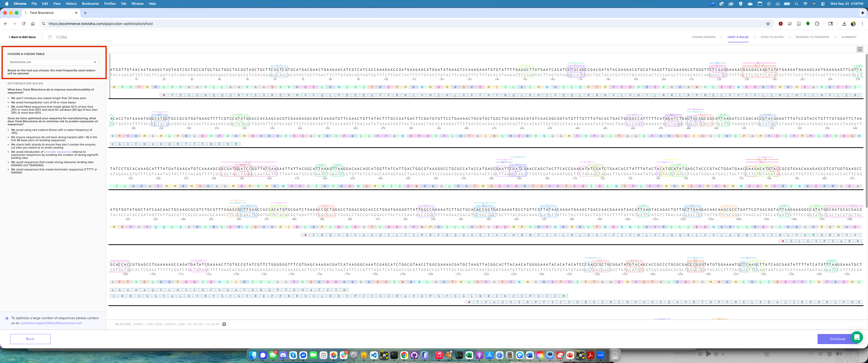The width and height of the screenshot is (868, 363).
Task: Open the Bookmarks menu
Action: coord(90,4)
